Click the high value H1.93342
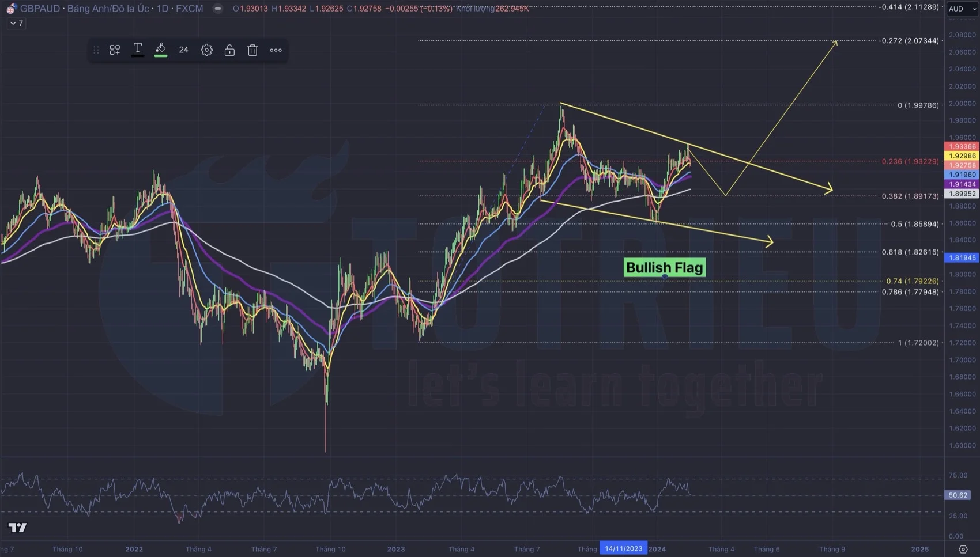This screenshot has width=980, height=557. point(289,9)
